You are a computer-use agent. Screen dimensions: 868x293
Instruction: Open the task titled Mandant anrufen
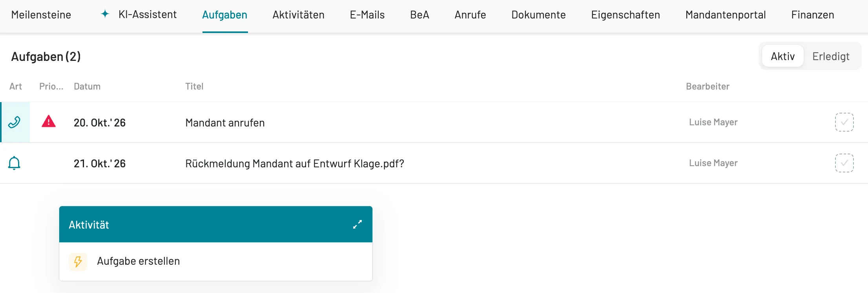pos(225,123)
